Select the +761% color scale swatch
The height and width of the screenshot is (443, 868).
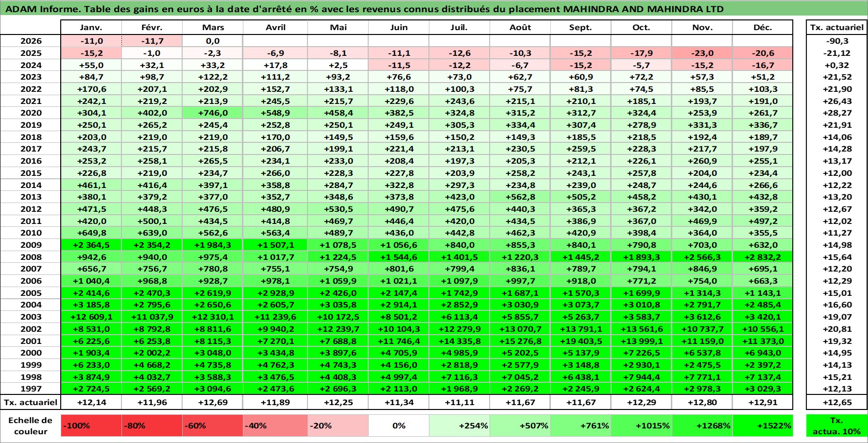[580, 426]
